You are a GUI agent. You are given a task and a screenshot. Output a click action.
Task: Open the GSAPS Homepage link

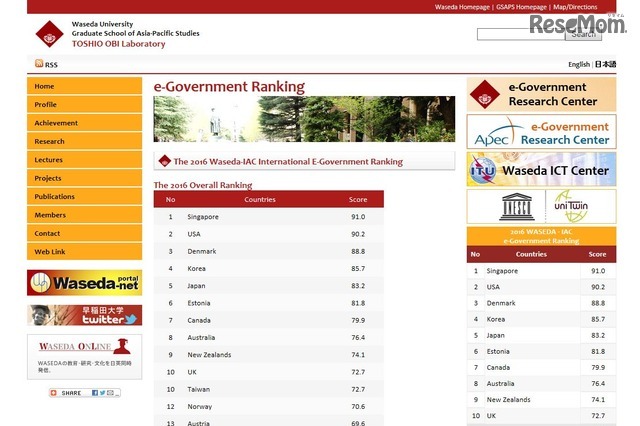521,7
